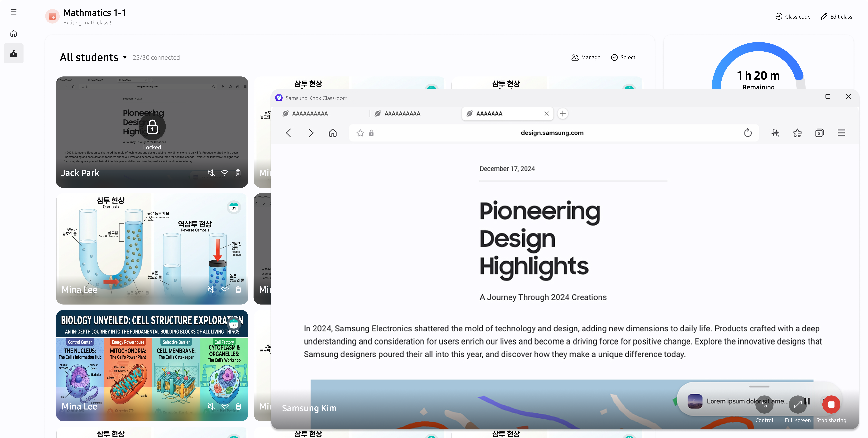
Task: Bookmark page with address bar star
Action: [360, 133]
